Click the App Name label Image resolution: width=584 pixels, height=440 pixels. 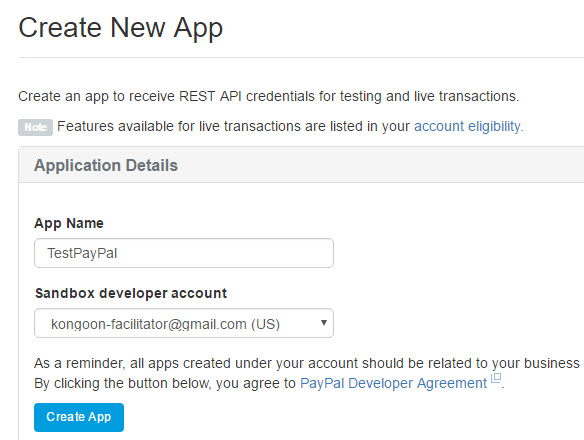point(69,223)
